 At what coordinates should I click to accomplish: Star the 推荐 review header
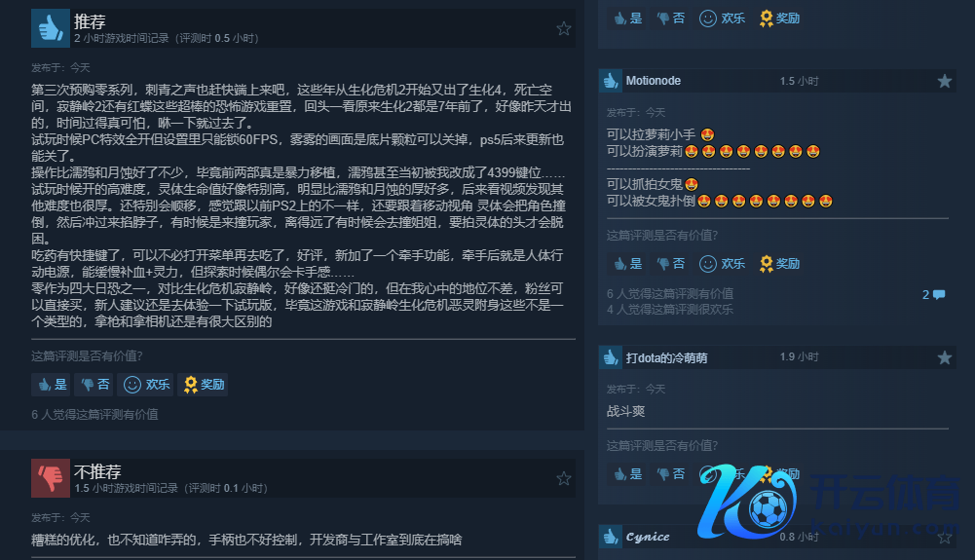(x=563, y=28)
